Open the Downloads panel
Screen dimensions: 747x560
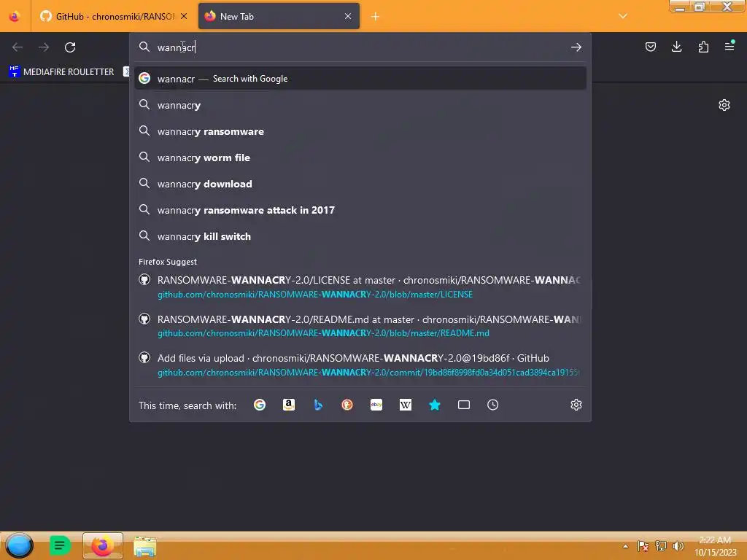(x=676, y=47)
